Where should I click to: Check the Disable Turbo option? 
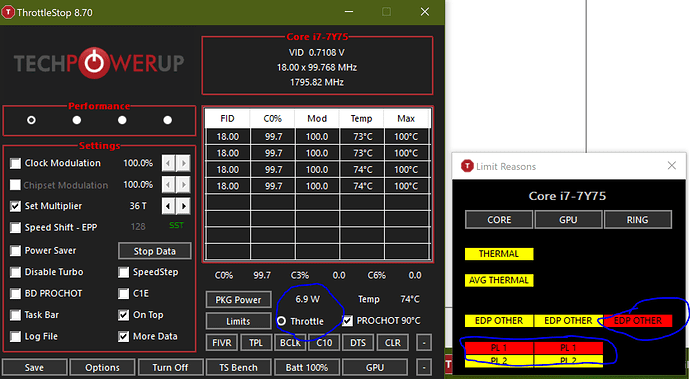tap(15, 272)
